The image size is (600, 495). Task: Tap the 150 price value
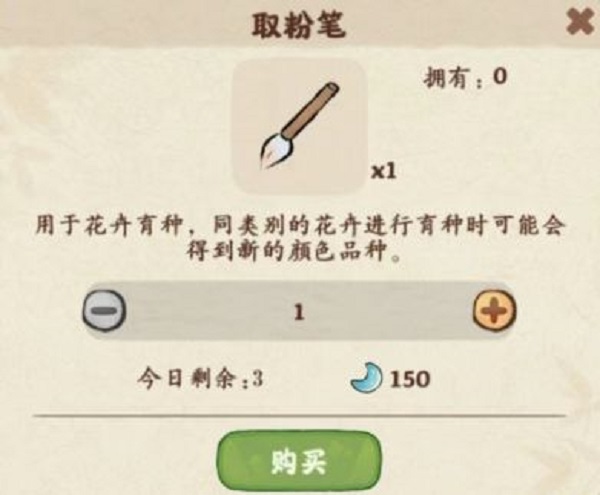410,379
